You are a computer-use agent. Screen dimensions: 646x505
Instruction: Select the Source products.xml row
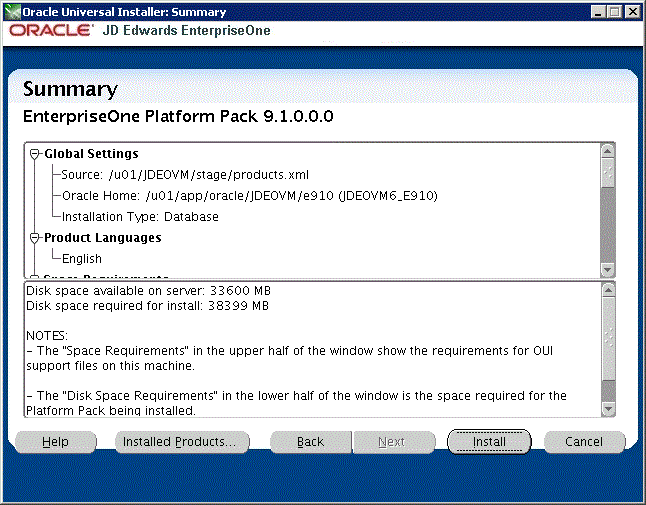[185, 175]
